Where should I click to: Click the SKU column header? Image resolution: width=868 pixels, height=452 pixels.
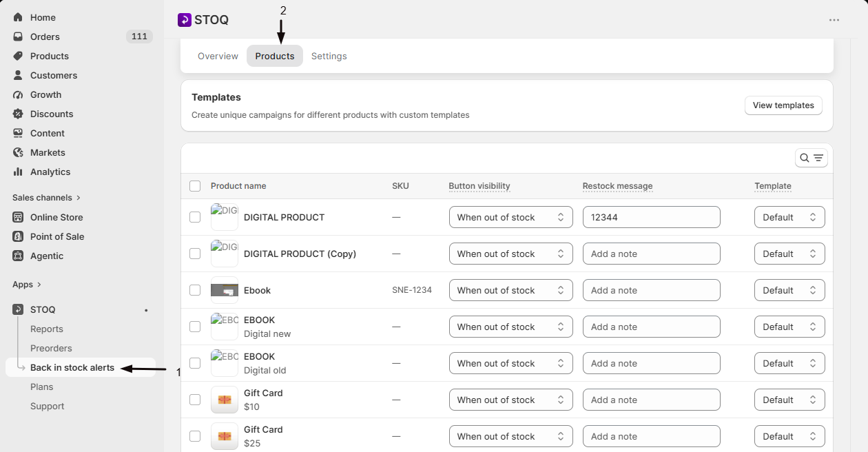pyautogui.click(x=400, y=186)
